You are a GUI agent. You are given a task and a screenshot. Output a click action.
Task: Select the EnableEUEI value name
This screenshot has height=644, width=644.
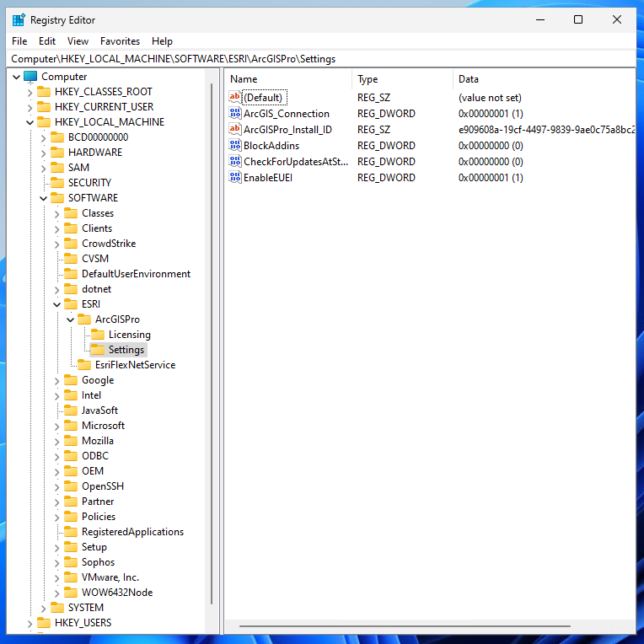coord(268,177)
